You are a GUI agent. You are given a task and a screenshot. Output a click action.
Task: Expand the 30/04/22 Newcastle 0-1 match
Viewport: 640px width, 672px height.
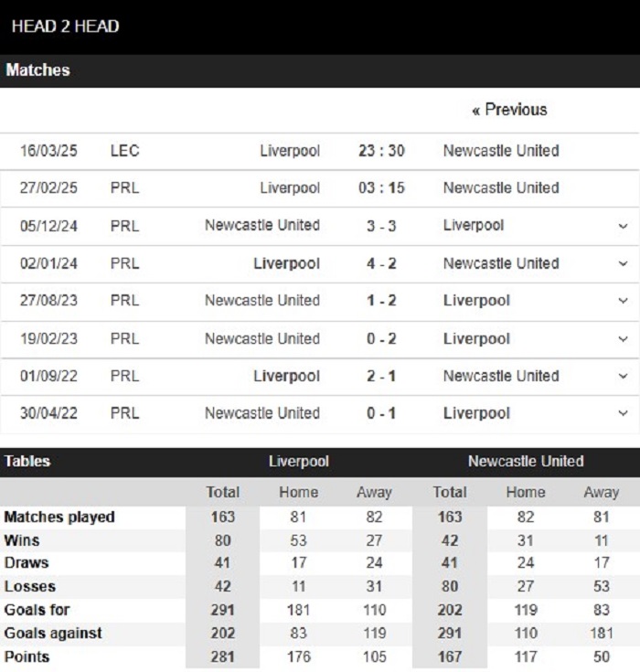coord(623,413)
